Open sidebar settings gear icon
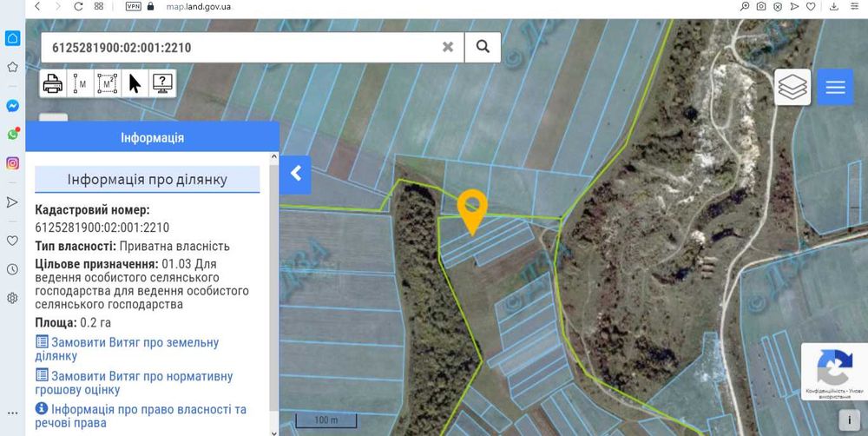 click(12, 298)
